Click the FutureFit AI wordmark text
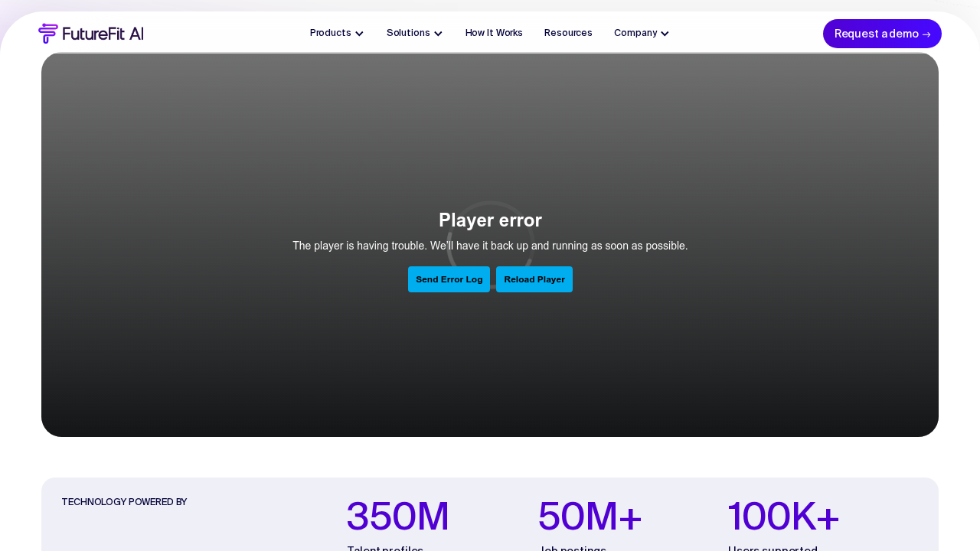This screenshot has height=551, width=980. (x=103, y=34)
